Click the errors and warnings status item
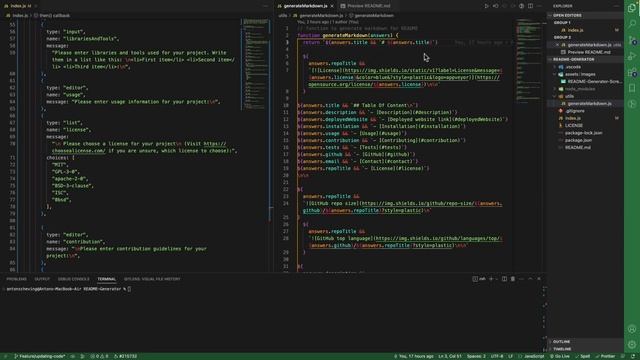The image size is (640, 360). [100, 356]
